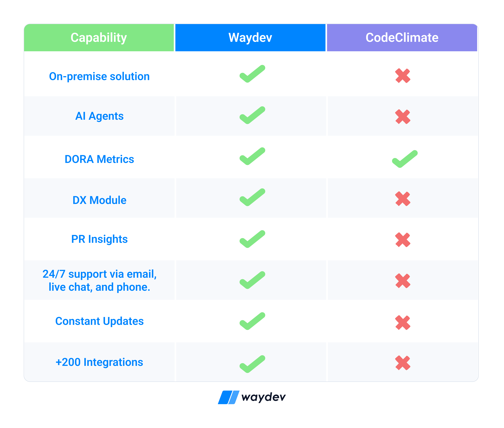Click the CodeClimate red cross for +200 Integrations
The image size is (504, 428).
(402, 363)
